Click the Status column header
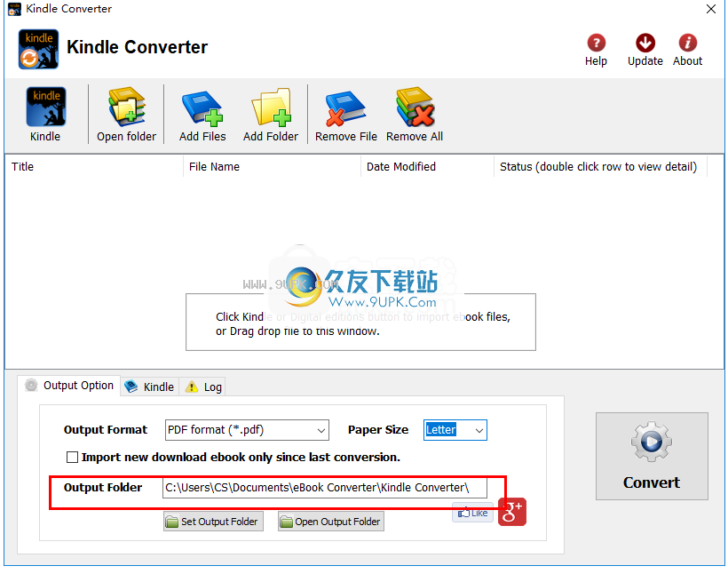728x574 pixels. point(600,166)
